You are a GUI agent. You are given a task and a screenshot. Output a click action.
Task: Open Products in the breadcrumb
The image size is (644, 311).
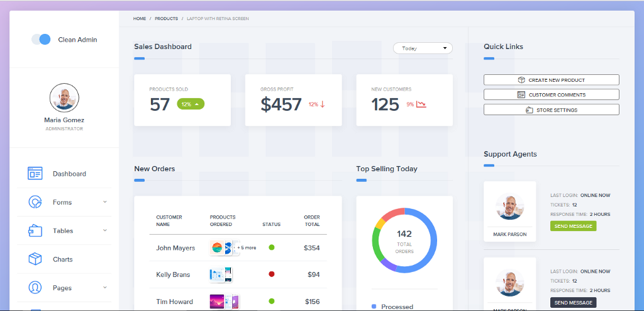(166, 19)
